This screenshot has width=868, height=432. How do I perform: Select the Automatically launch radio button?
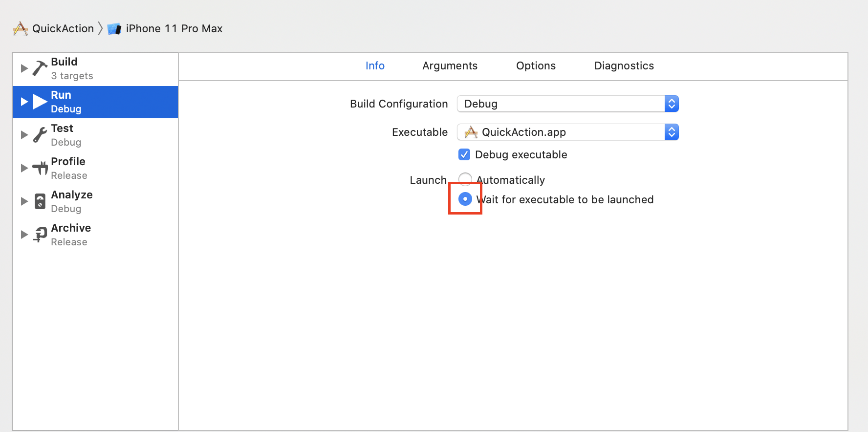(x=465, y=179)
